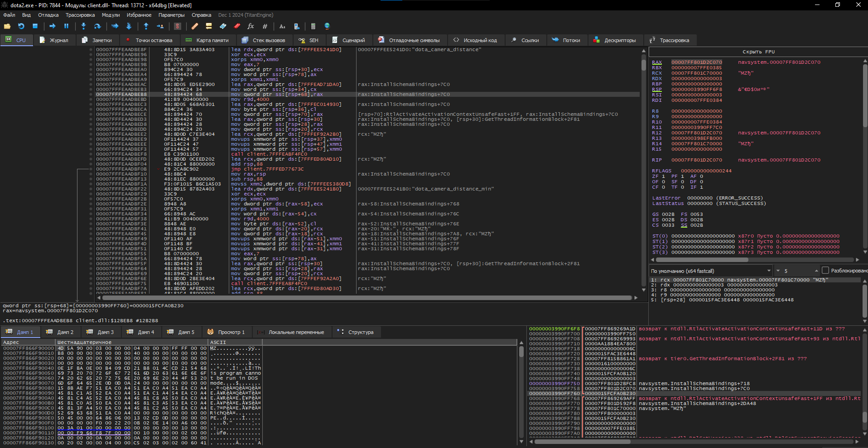Open the Избранное menu

click(x=139, y=15)
